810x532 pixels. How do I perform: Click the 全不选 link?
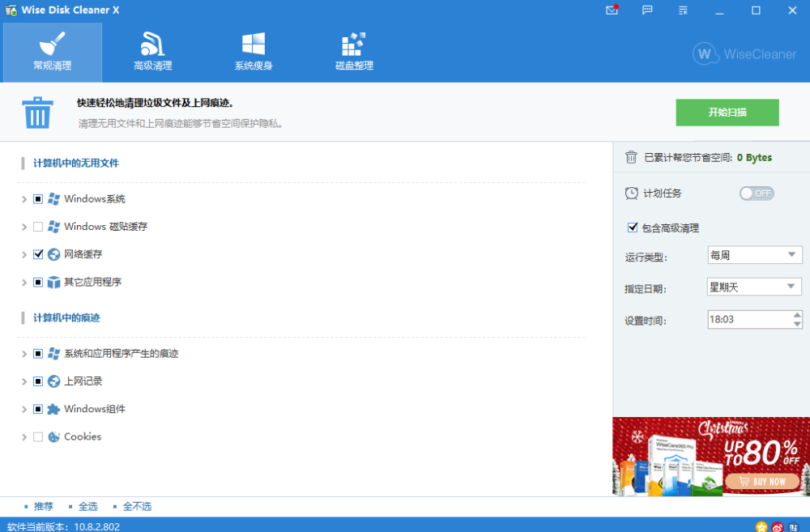(137, 506)
